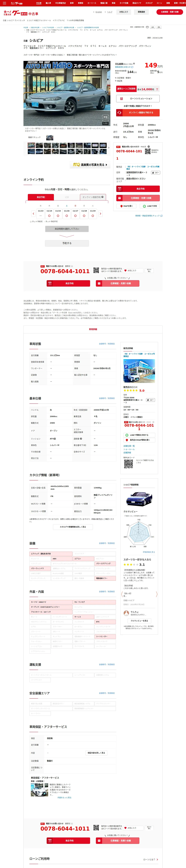Click the ローンシミュレーション button
The image size is (186, 868).
138,98
